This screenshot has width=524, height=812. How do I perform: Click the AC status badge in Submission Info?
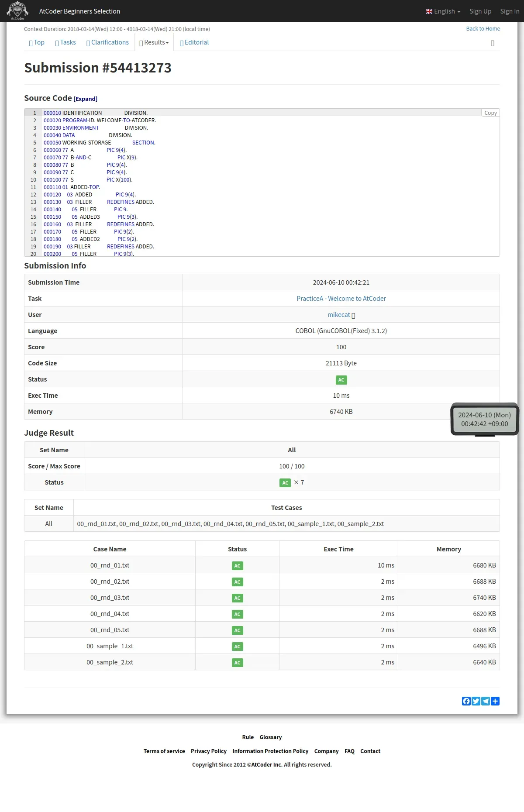[341, 380]
